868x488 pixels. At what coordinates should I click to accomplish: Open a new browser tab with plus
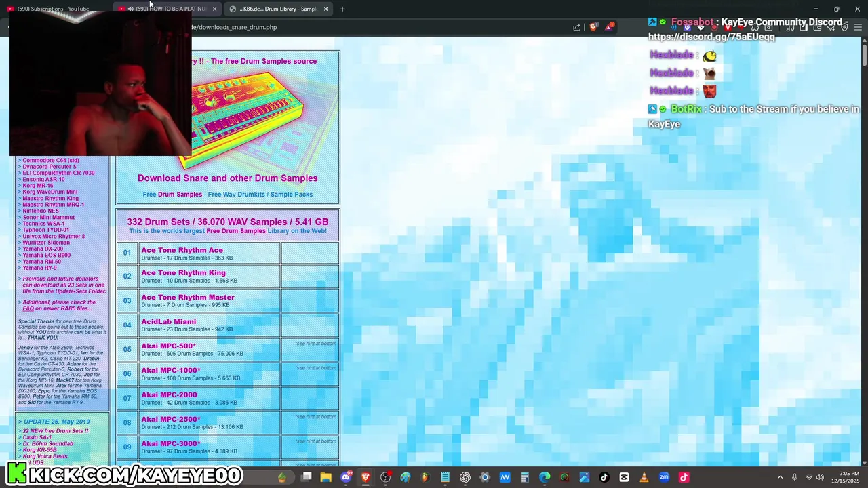pos(342,9)
